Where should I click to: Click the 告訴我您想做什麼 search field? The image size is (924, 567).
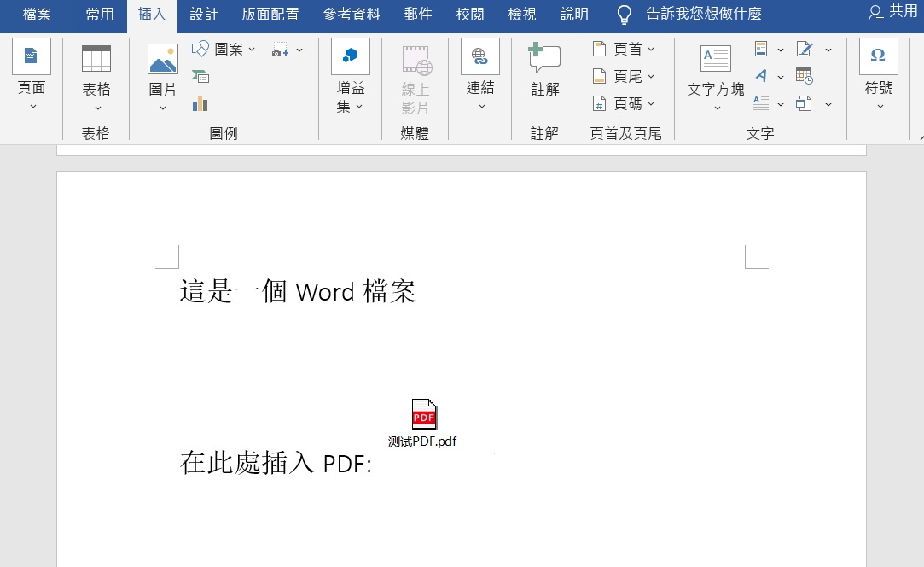(x=704, y=15)
